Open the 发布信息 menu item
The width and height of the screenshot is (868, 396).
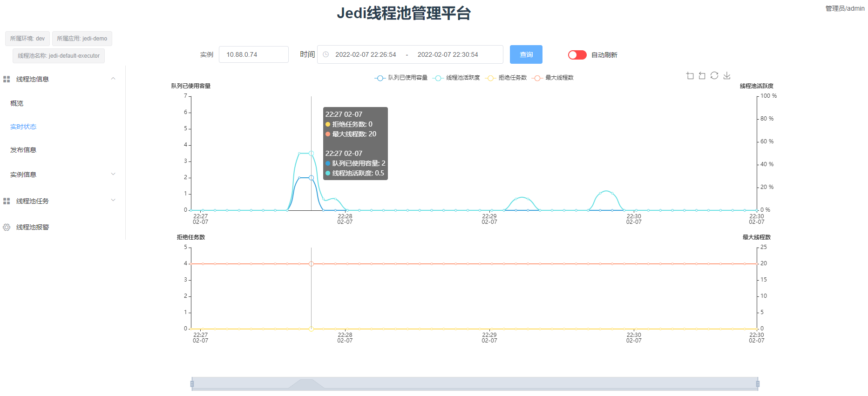23,150
